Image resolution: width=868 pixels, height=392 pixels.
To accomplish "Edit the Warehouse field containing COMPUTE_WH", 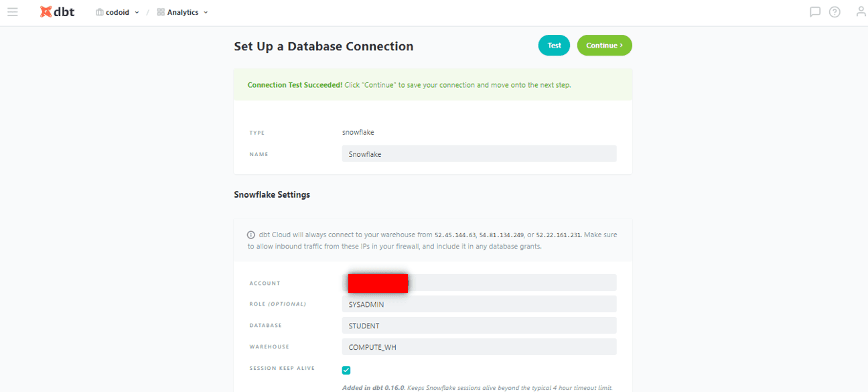I will [x=479, y=347].
